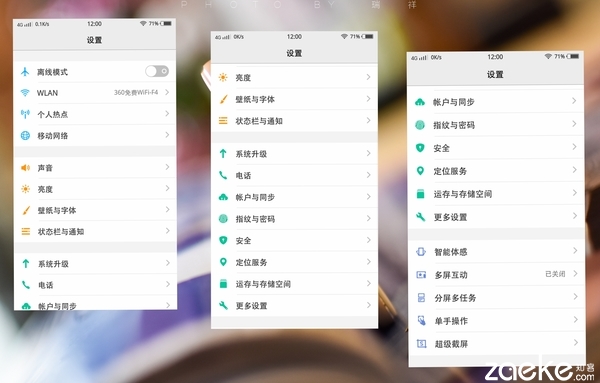Tap the 指纹与密码 fingerprint icon on the right screen

420,125
